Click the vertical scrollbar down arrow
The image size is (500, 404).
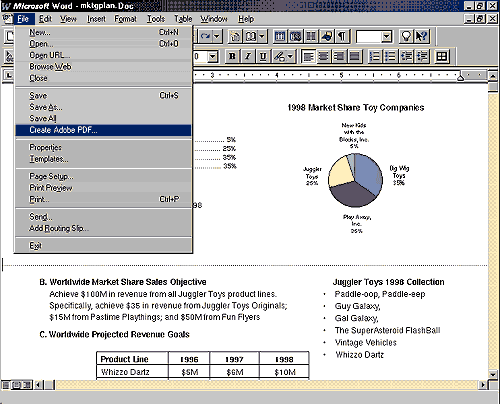pyautogui.click(x=493, y=374)
